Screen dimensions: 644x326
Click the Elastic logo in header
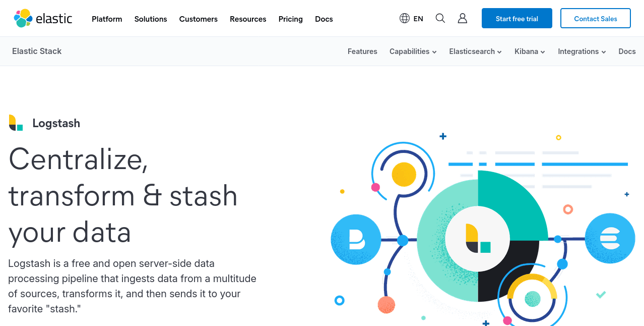tap(43, 19)
